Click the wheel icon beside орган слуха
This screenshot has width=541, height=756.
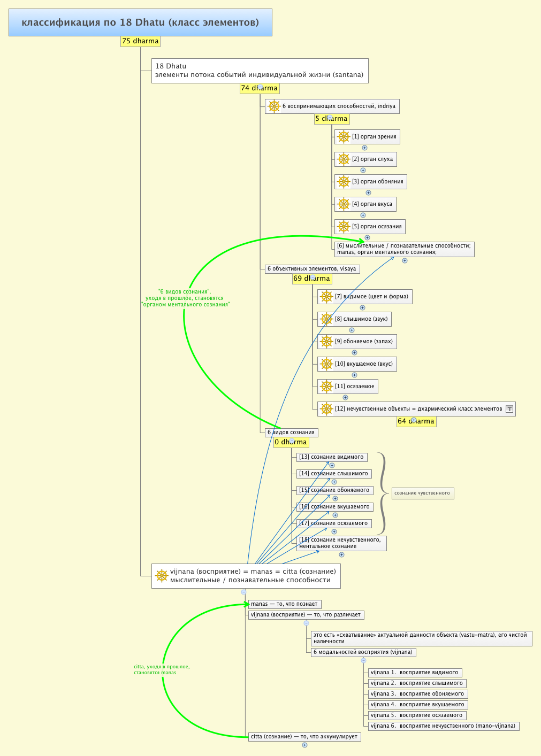point(344,159)
